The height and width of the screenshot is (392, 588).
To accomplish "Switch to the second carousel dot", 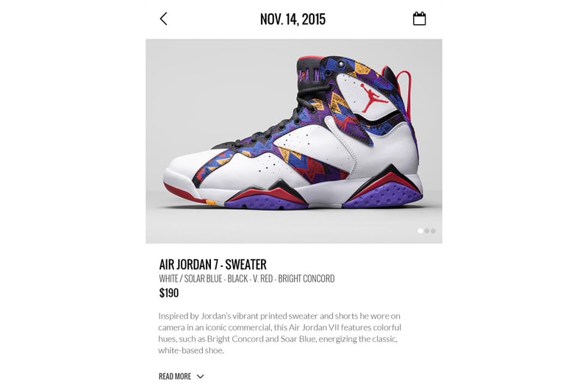I will tap(427, 231).
